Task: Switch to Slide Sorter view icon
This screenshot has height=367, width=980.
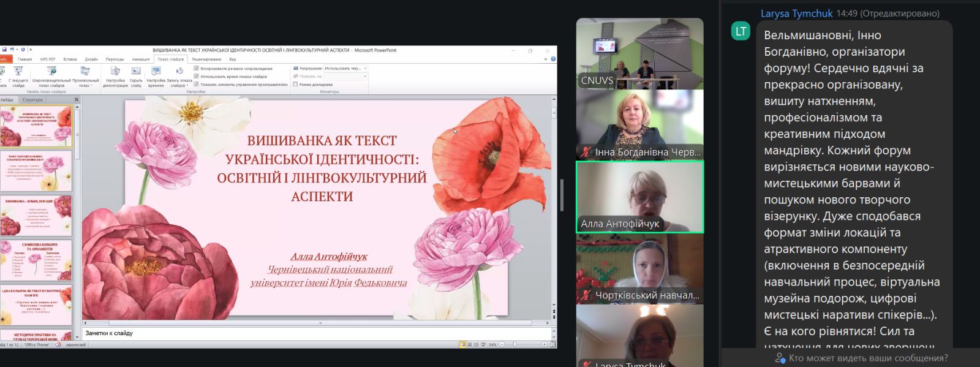Action: click(x=469, y=344)
